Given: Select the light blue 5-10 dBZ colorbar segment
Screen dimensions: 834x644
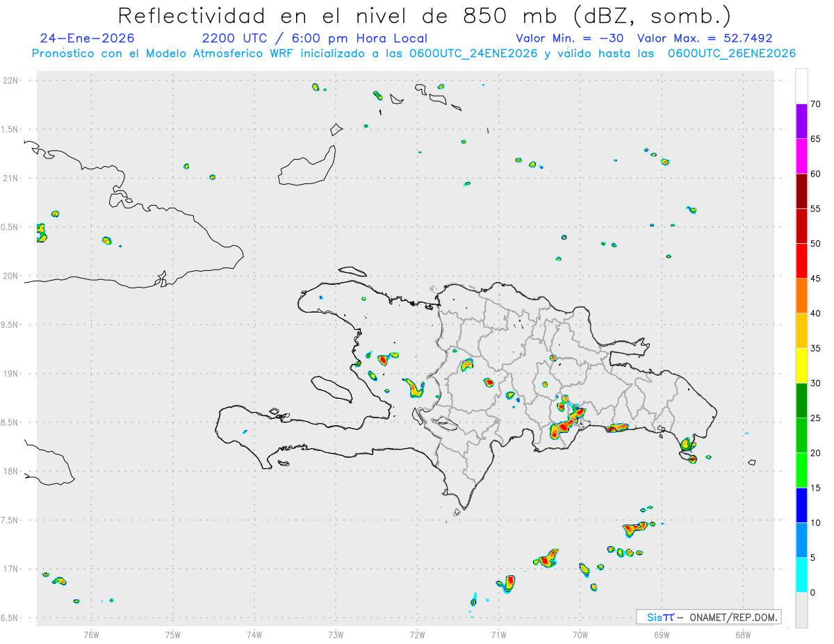Looking at the screenshot, I should coord(801,540).
